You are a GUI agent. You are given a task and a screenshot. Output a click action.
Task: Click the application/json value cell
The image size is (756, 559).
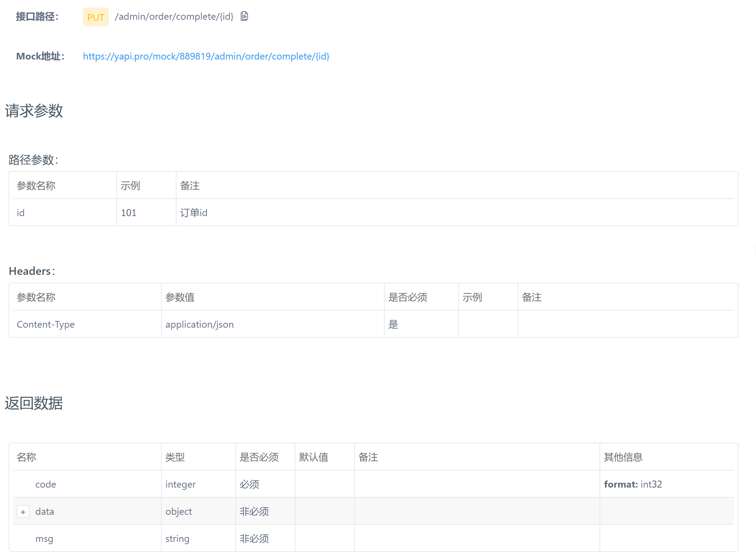click(x=199, y=324)
